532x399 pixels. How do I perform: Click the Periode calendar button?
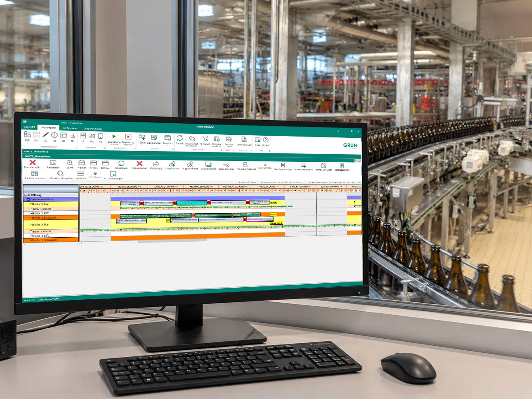94,163
